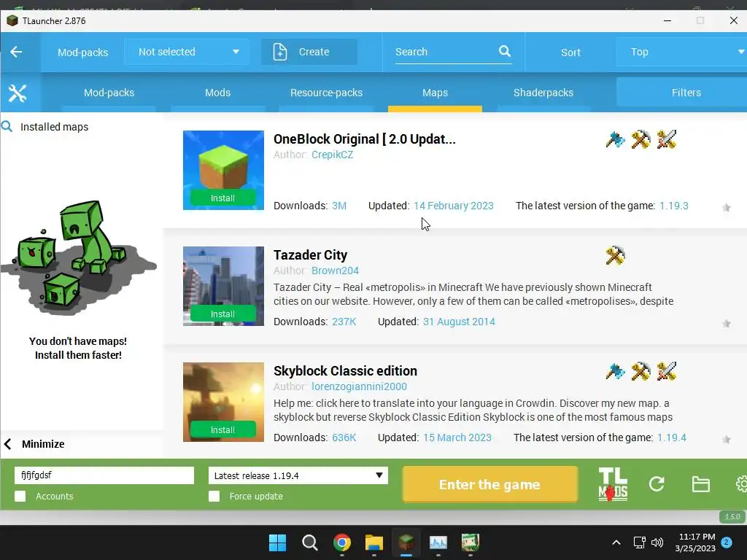Open File Explorer from the taskbar

point(374,542)
